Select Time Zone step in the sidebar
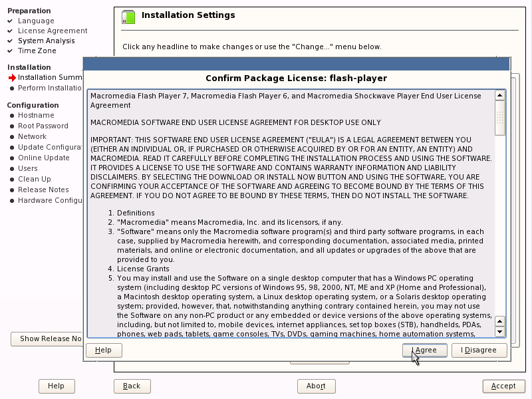Viewport: 532px width, 399px height. tap(37, 51)
